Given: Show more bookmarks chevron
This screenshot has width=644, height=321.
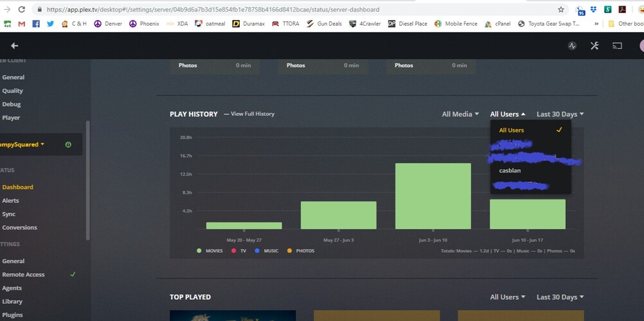Looking at the screenshot, I should click(596, 24).
